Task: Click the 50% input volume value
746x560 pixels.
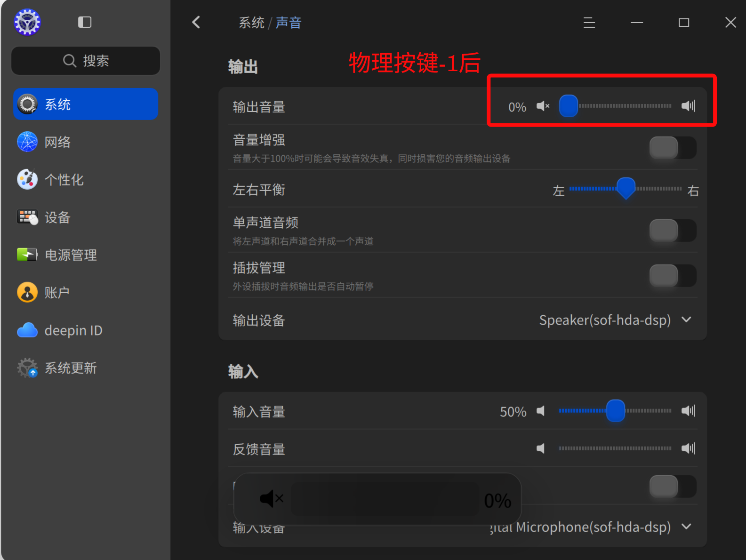Action: (513, 412)
